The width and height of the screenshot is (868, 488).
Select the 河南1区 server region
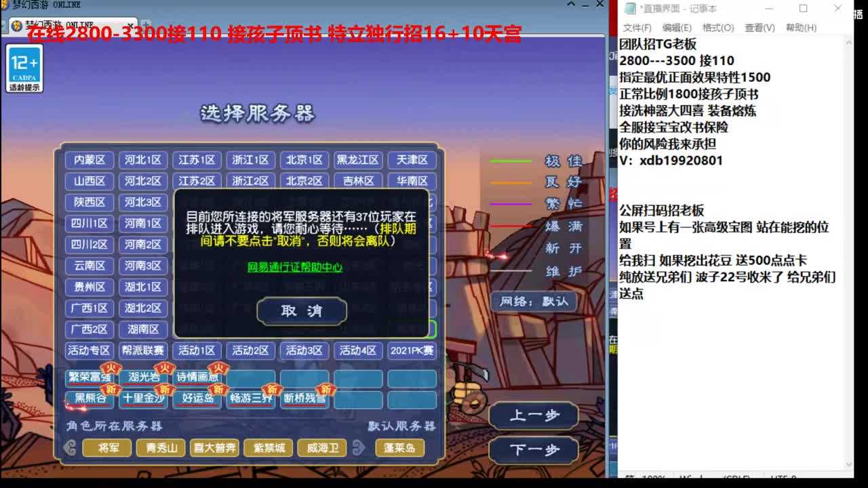click(x=143, y=223)
